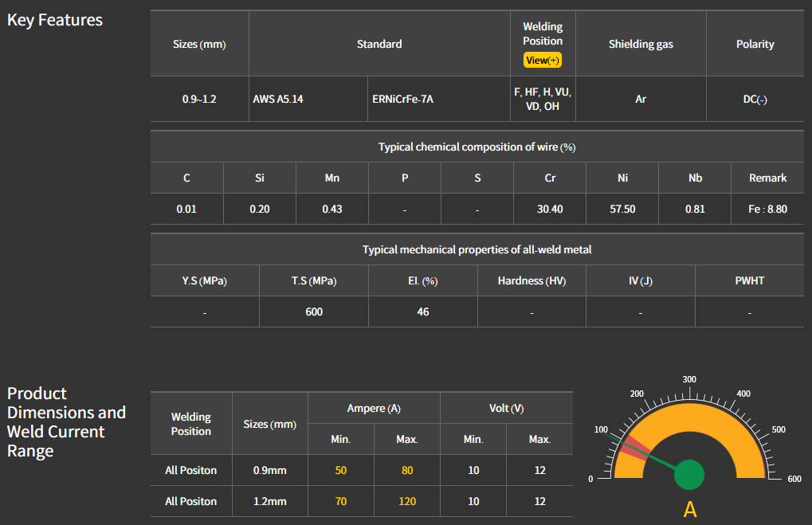Click the Product Dimensions and Weld Current Range heading
Viewport: 812px width, 525px height.
[x=66, y=422]
